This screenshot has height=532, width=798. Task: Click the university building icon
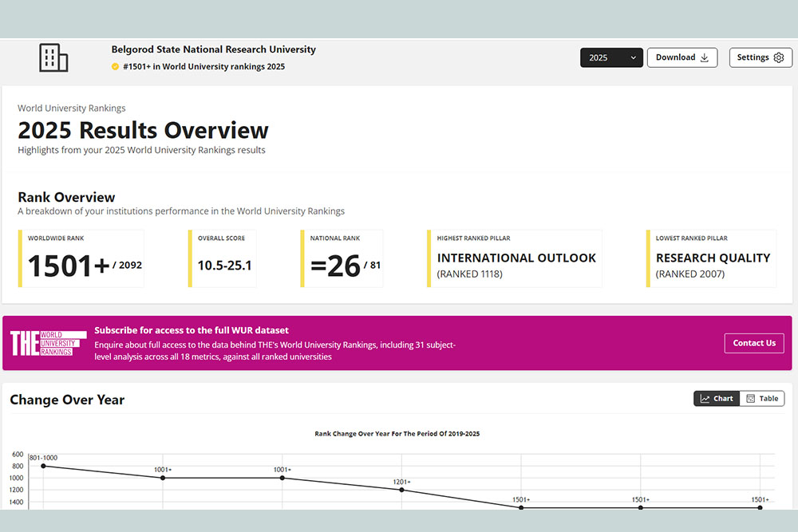click(x=53, y=57)
